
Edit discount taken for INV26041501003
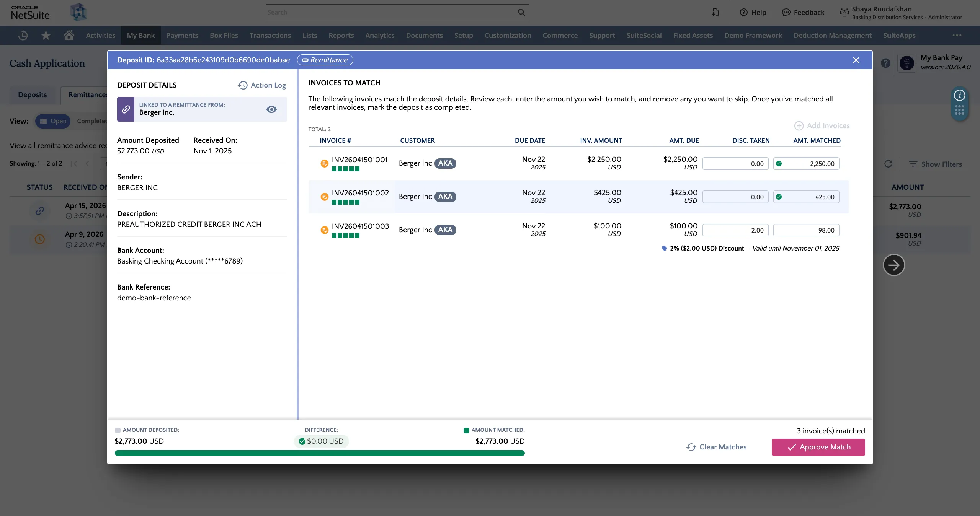click(x=735, y=230)
